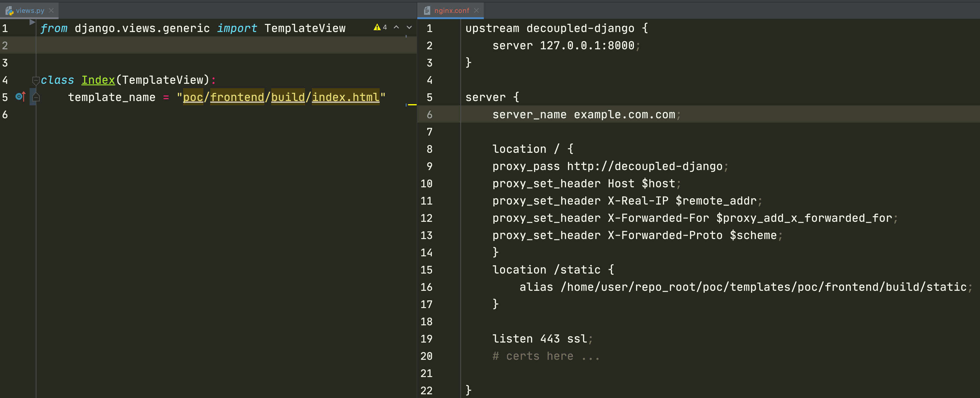Screen dimensions: 980x398
Task: Click the template_name variable
Action: tap(112, 97)
